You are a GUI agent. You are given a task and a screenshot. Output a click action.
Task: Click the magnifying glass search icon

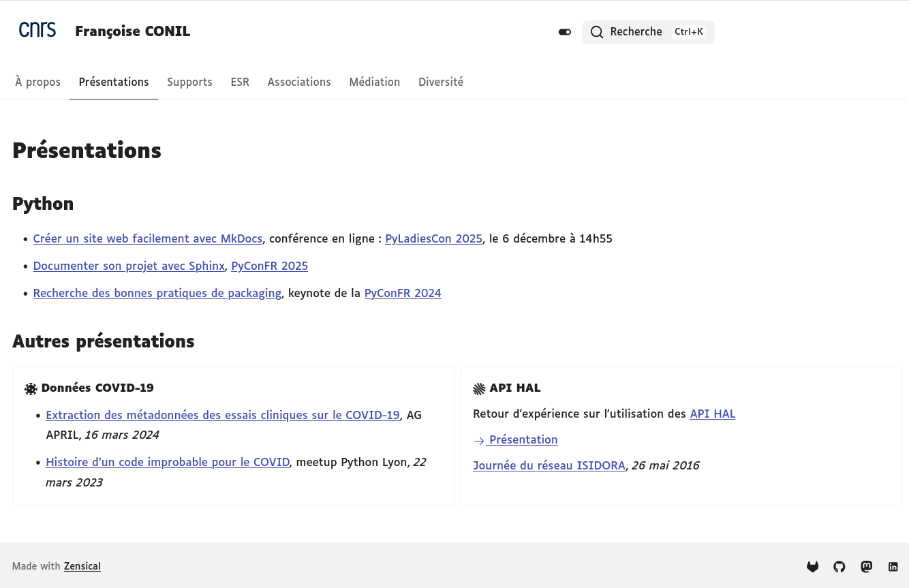(x=596, y=32)
